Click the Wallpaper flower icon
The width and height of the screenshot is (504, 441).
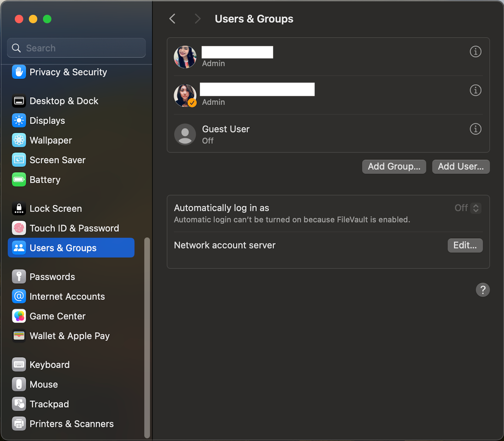pyautogui.click(x=19, y=140)
